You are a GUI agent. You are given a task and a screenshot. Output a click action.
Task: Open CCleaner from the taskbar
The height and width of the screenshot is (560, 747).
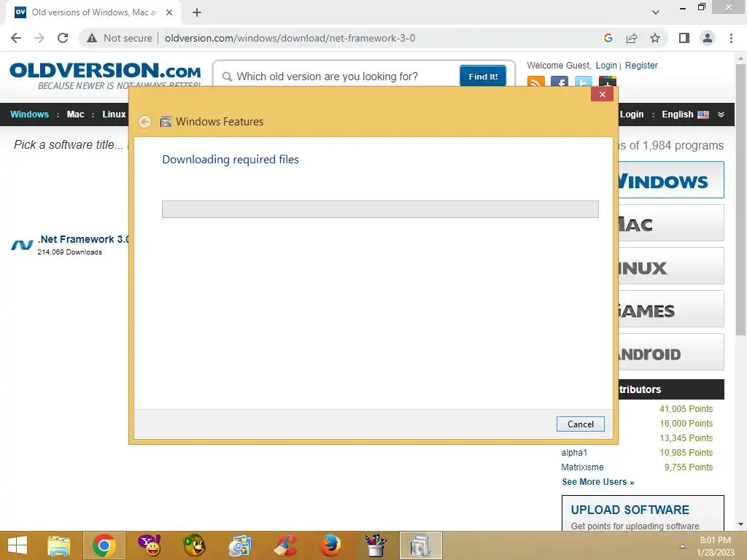click(285, 545)
